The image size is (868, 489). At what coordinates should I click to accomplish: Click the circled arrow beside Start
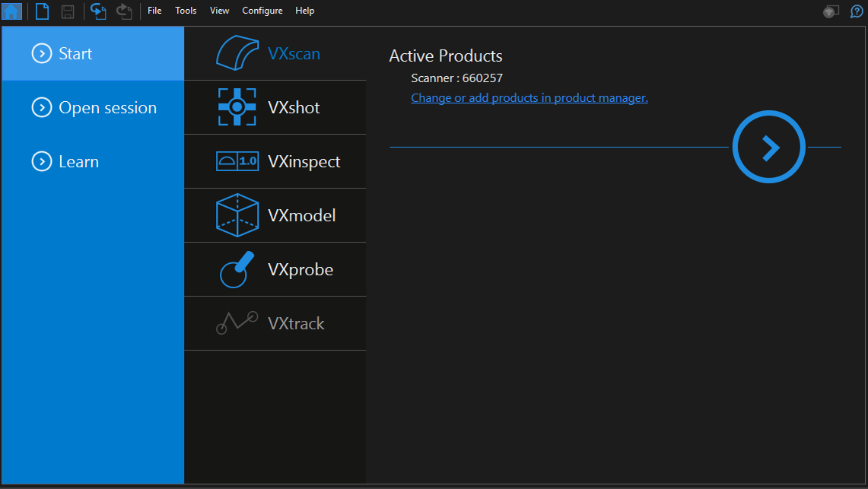tap(42, 54)
